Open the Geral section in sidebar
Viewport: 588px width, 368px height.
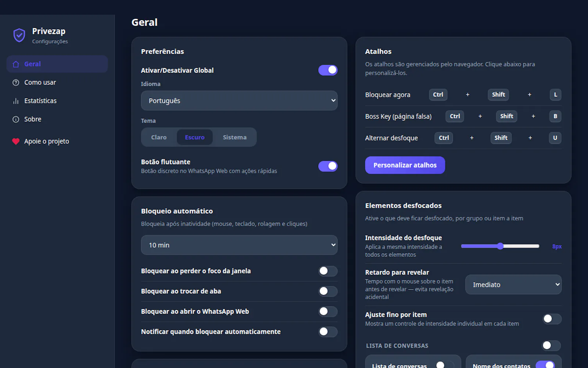coord(57,64)
